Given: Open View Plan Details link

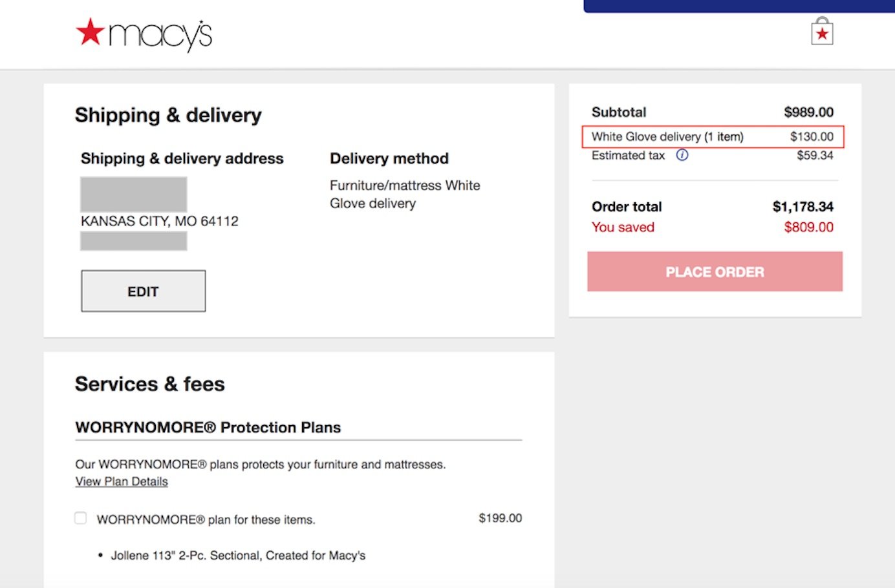Looking at the screenshot, I should [121, 481].
